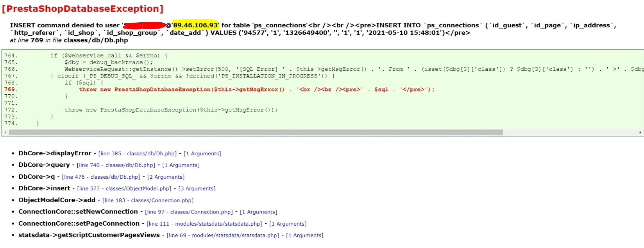Click the 'DbCore->query' entry text
Screen dimensions: 644x248
[x=44, y=165]
